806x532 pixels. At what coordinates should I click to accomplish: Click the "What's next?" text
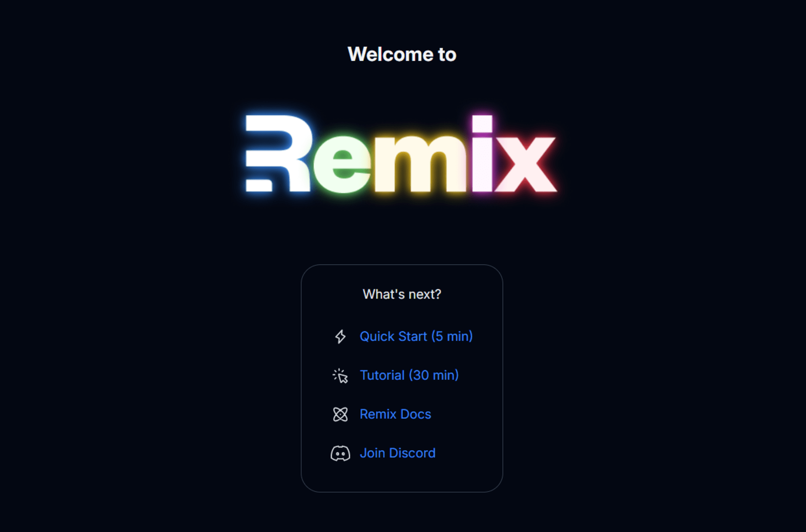(x=402, y=294)
